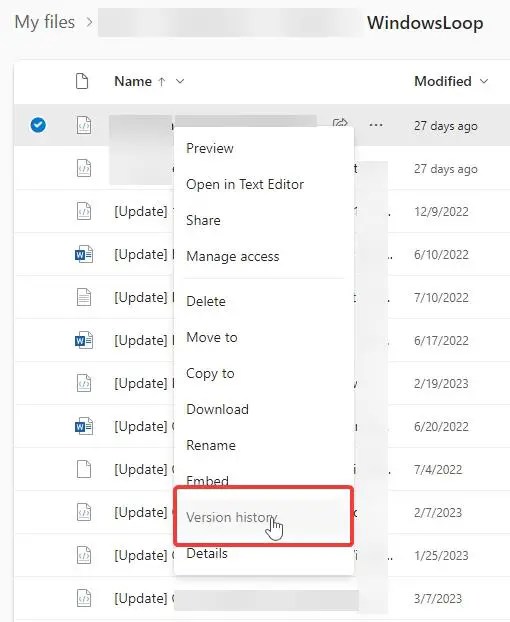Screen dimensions: 510x622
Task: Click the 12/9/2022 modified date
Action: (x=441, y=211)
